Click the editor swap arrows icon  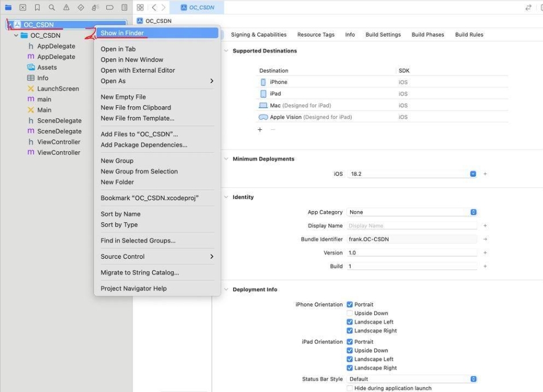(x=529, y=7)
